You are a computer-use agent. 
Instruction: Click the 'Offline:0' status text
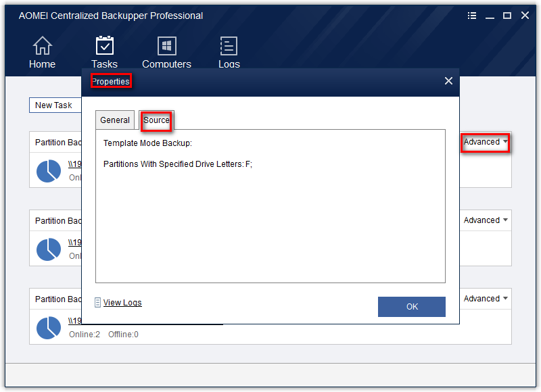click(x=123, y=334)
